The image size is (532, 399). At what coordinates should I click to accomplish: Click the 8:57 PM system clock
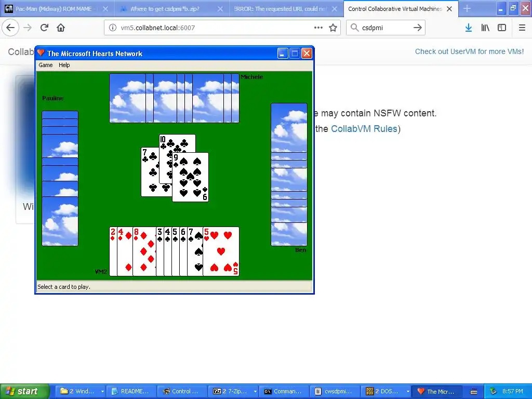[513, 392]
